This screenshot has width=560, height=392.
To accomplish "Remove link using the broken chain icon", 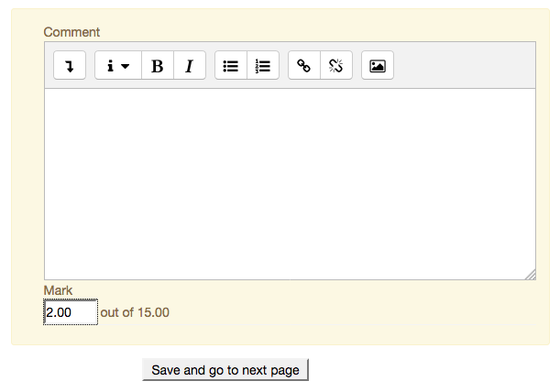I will pyautogui.click(x=336, y=65).
